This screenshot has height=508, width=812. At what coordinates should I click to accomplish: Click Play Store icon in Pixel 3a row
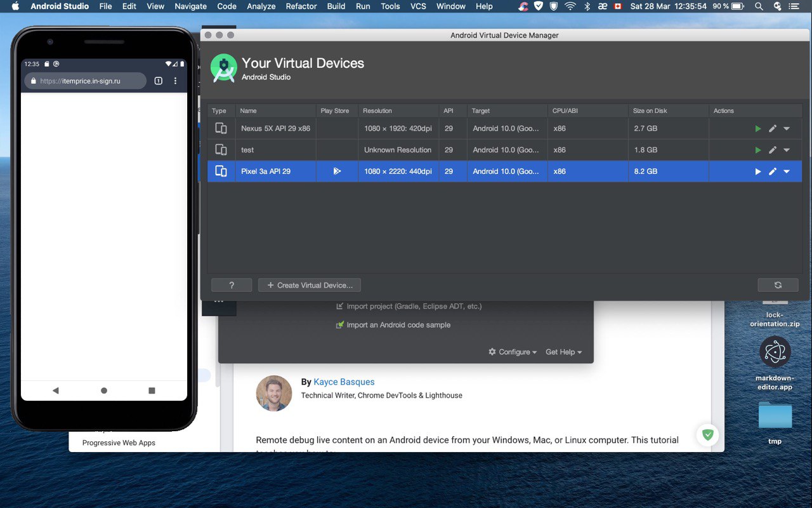click(337, 171)
